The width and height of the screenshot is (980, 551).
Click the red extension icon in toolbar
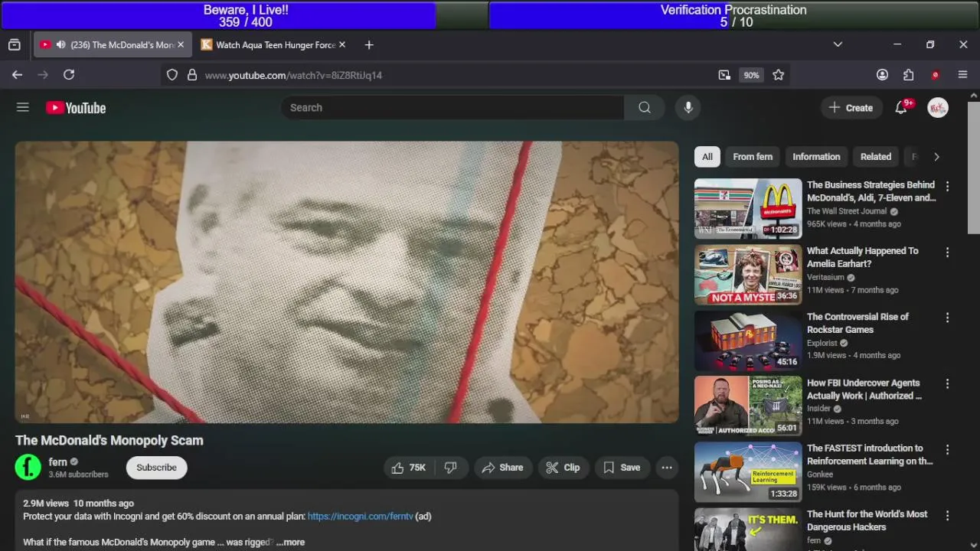(935, 75)
